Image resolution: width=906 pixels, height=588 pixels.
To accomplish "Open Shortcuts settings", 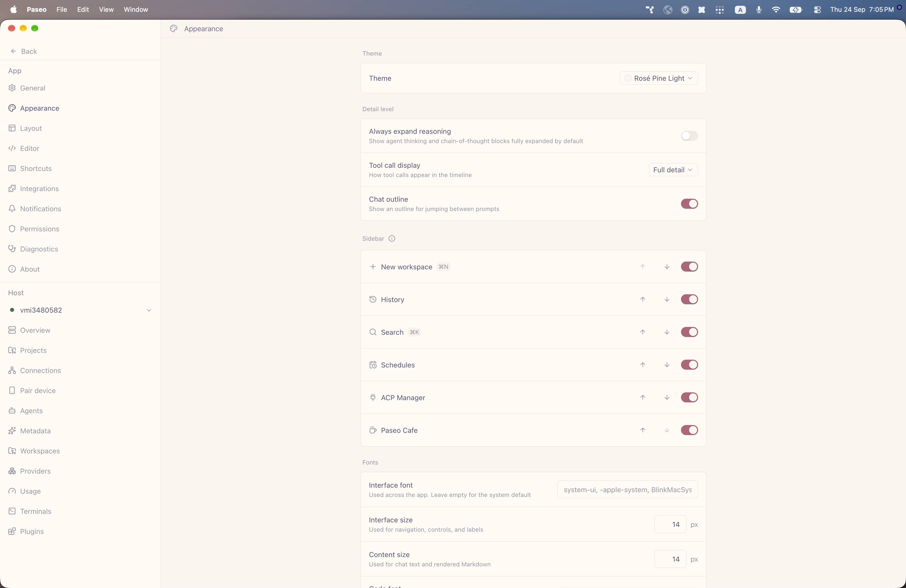I will tap(80, 169).
